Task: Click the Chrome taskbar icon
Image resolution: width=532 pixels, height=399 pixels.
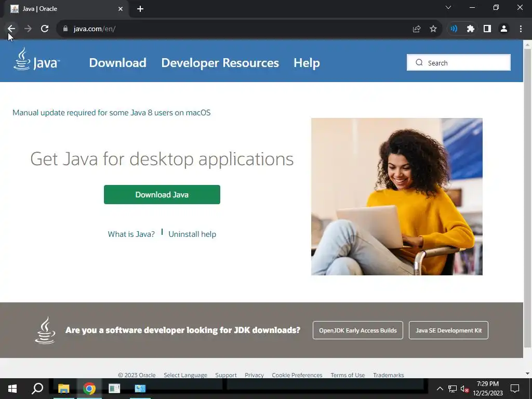Action: click(x=89, y=389)
